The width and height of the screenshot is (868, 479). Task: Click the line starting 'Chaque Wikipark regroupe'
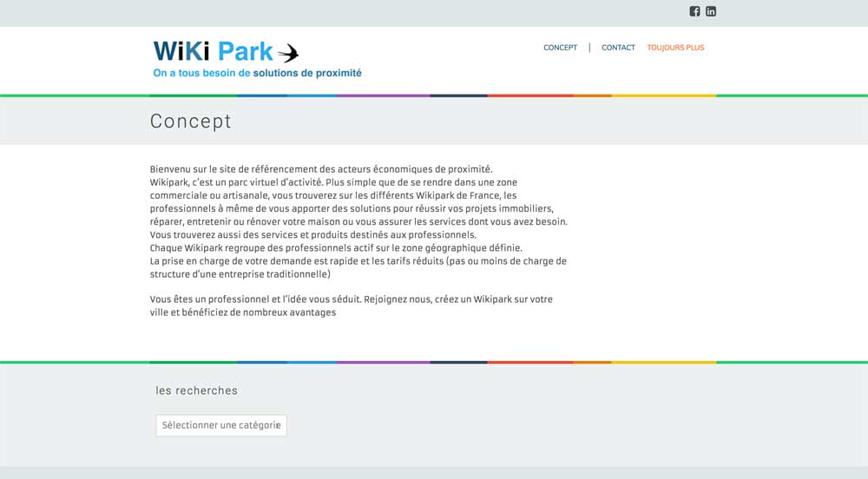tap(336, 248)
